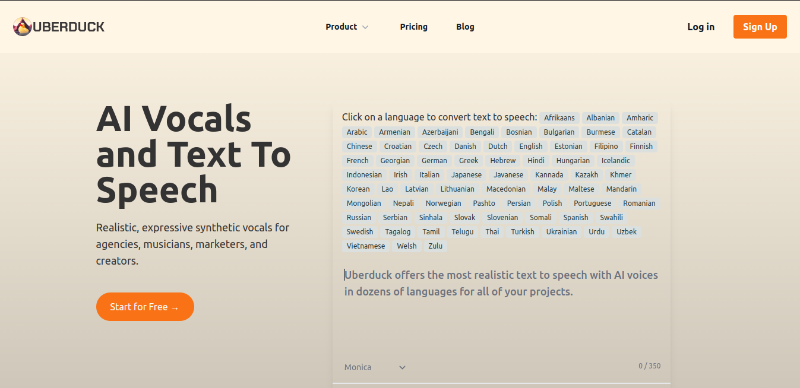Image resolution: width=800 pixels, height=388 pixels.
Task: Select the Kannada language tag
Action: click(549, 175)
